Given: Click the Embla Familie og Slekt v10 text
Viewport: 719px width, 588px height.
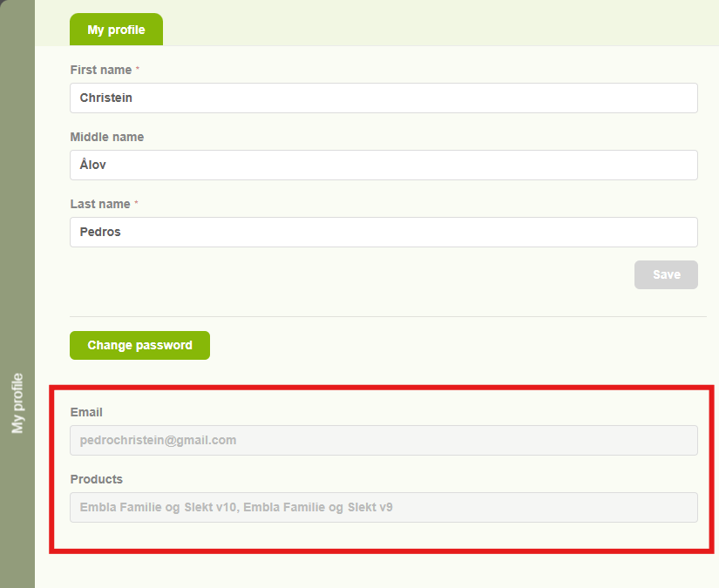Looking at the screenshot, I should tap(158, 508).
